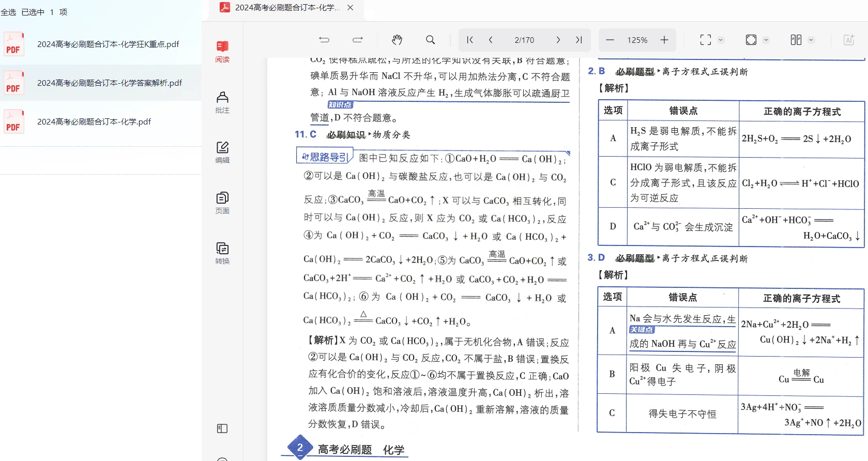The height and width of the screenshot is (461, 868).
Task: Toggle the sidebar panel icon
Action: [222, 428]
